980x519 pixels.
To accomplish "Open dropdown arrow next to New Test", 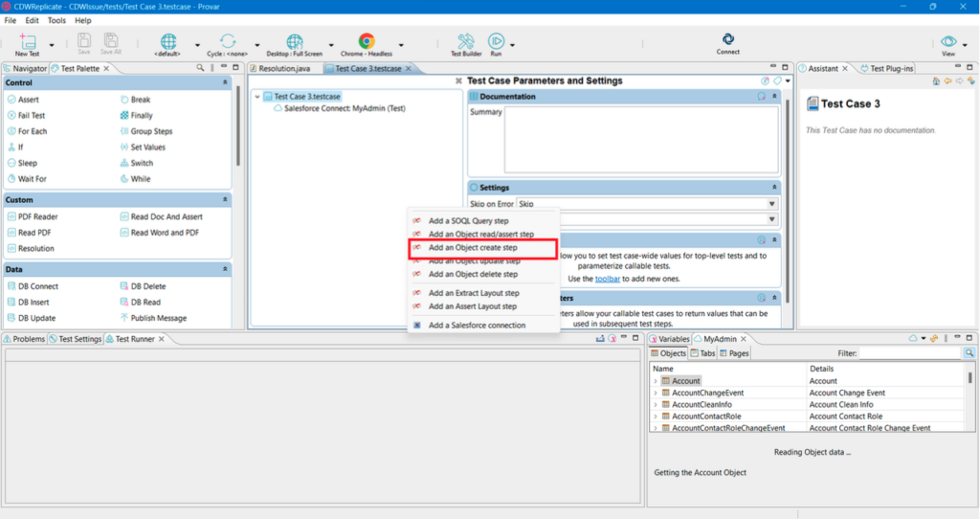I will point(52,45).
